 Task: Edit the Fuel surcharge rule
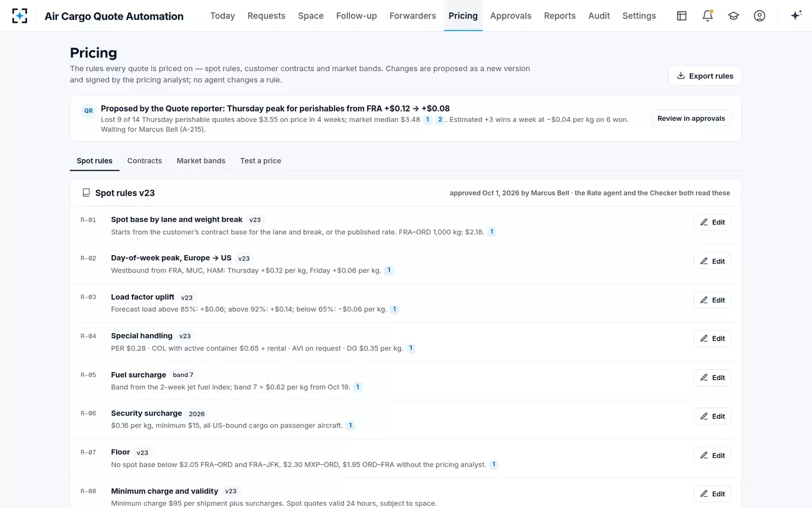point(712,378)
